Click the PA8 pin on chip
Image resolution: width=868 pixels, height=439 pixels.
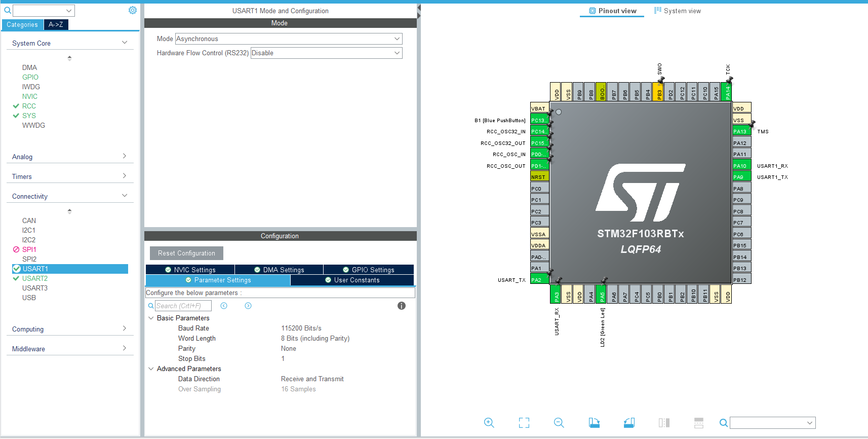(742, 189)
